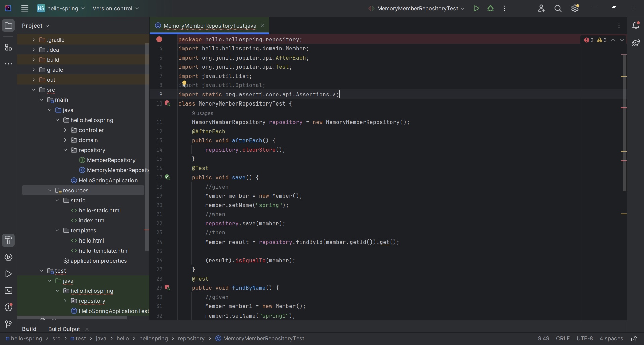Open run configuration MemoryMemberRepositoryTest dropdown
Viewport: 644px width, 345px height.
tap(417, 9)
